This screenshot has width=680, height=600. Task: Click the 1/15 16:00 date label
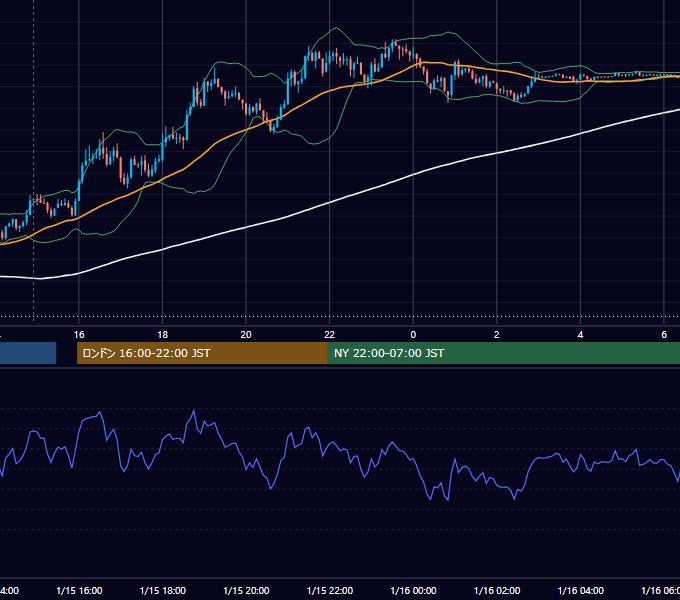79,591
